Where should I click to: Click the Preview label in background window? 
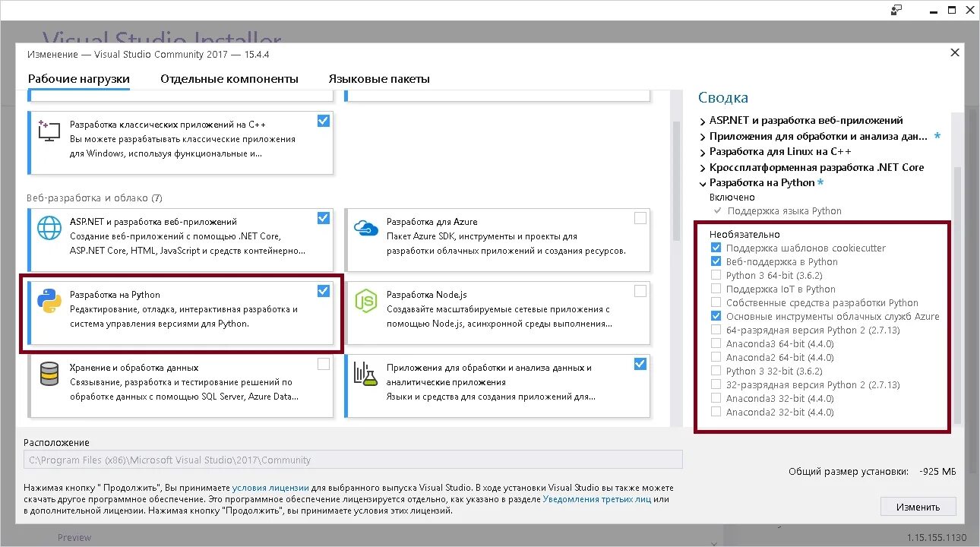(x=74, y=538)
